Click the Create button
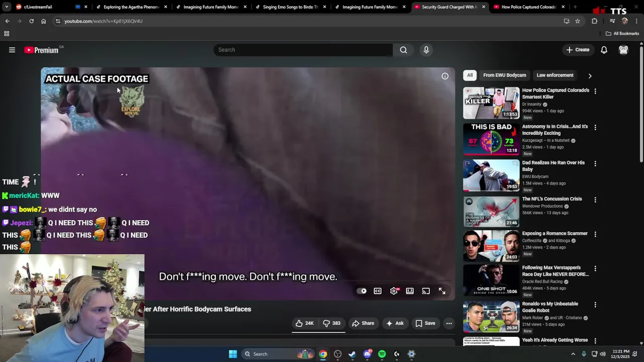The image size is (644, 362). coord(578,50)
